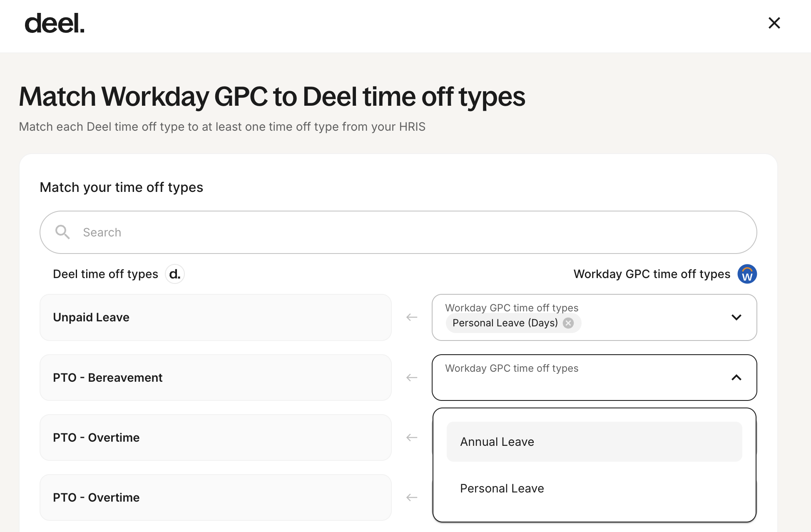The height and width of the screenshot is (532, 811).
Task: Remove the Personal Leave (Days) chip
Action: pos(568,323)
